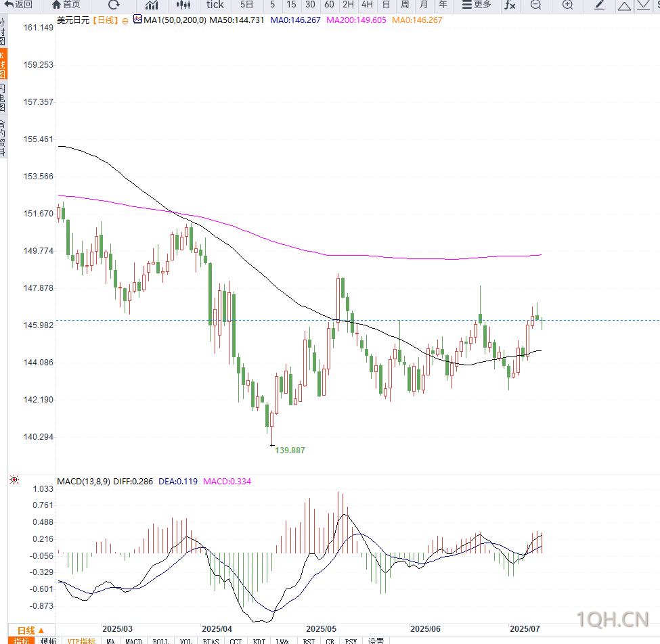Switch to weekly 周 period
This screenshot has width=660, height=644.
(x=405, y=5)
